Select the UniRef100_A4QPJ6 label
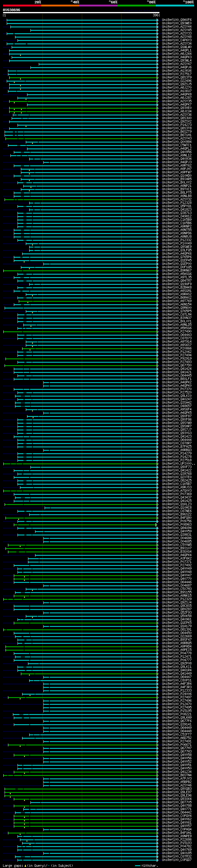The image size is (197, 868). (177, 67)
